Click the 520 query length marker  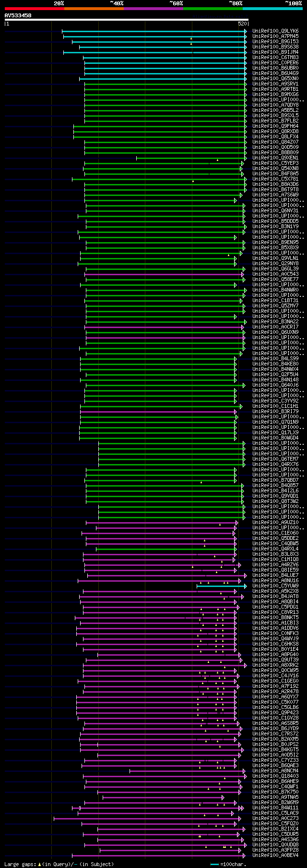242,24
